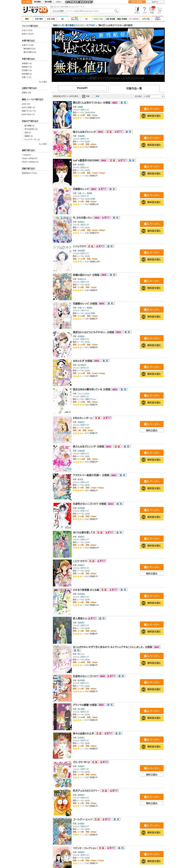
Task: Click the はじめて beginner guide icon
Action: pos(137,10)
